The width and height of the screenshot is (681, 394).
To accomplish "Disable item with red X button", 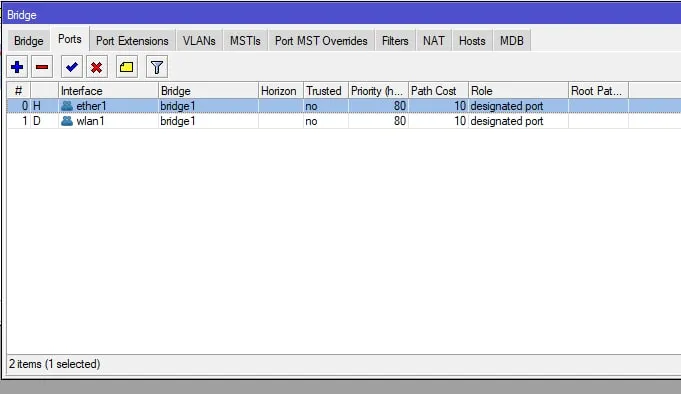I will 96,67.
